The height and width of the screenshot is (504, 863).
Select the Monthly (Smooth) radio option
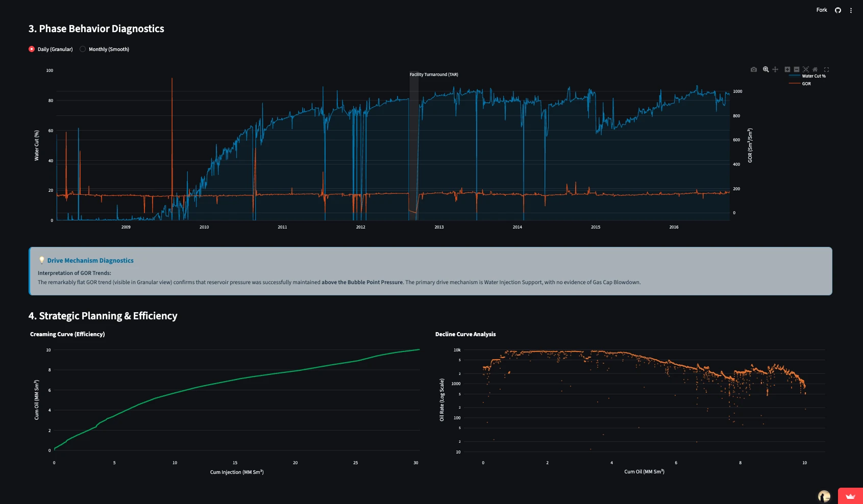[104, 49]
